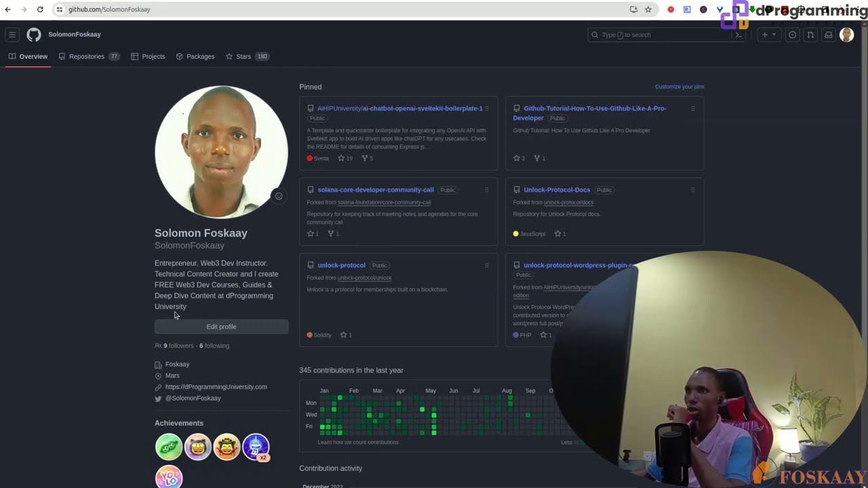868x488 pixels.
Task: Click the dark round K browser extension icon
Action: click(703, 9)
